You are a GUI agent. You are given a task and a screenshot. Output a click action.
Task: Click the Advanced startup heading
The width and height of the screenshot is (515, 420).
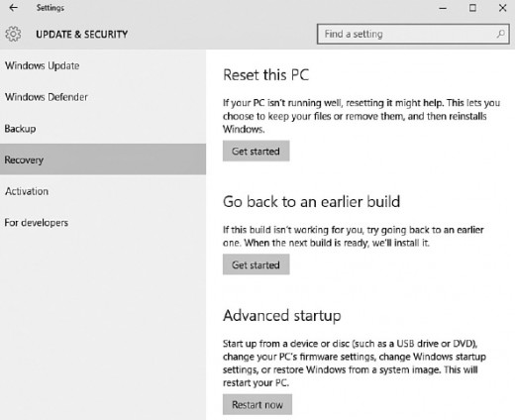[x=282, y=316]
